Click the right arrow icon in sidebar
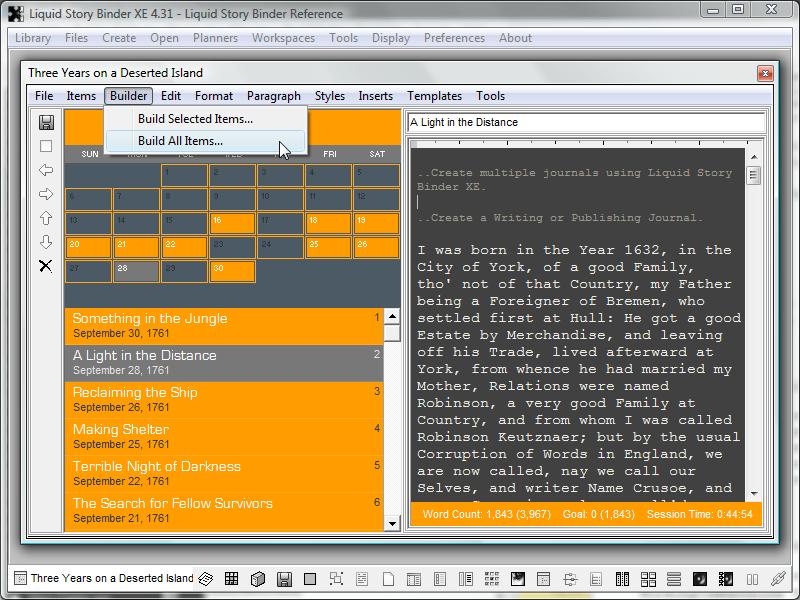 [x=46, y=194]
